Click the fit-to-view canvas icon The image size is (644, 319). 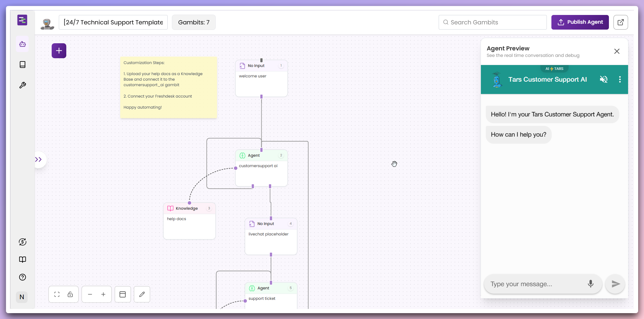click(57, 294)
